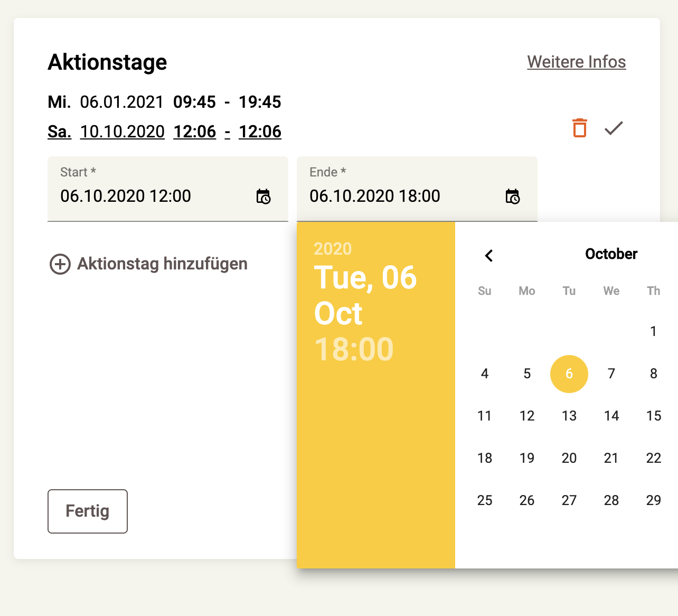Choose day 20 in October
This screenshot has height=616, width=678.
point(569,458)
